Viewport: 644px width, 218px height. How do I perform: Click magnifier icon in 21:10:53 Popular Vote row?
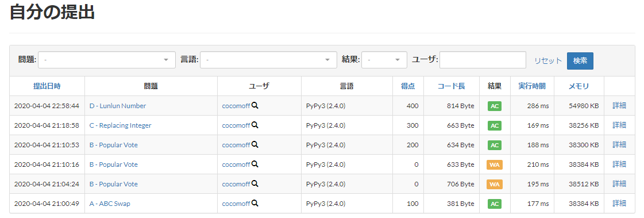254,145
